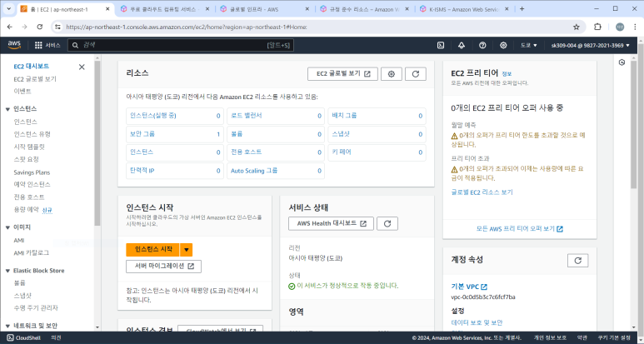Image resolution: width=644 pixels, height=344 pixels.
Task: Click the AWS logo home icon
Action: click(x=14, y=45)
